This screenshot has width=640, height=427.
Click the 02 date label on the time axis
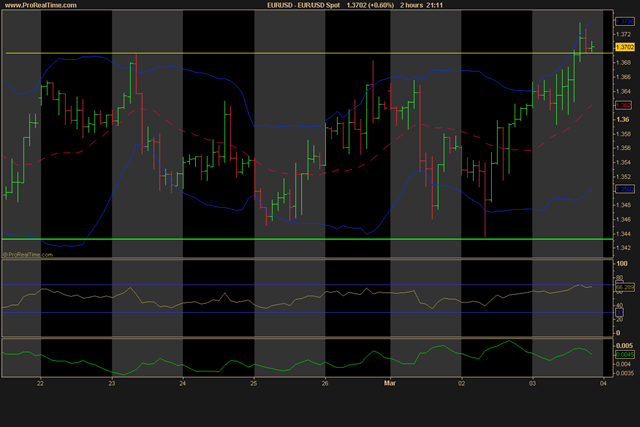point(461,383)
